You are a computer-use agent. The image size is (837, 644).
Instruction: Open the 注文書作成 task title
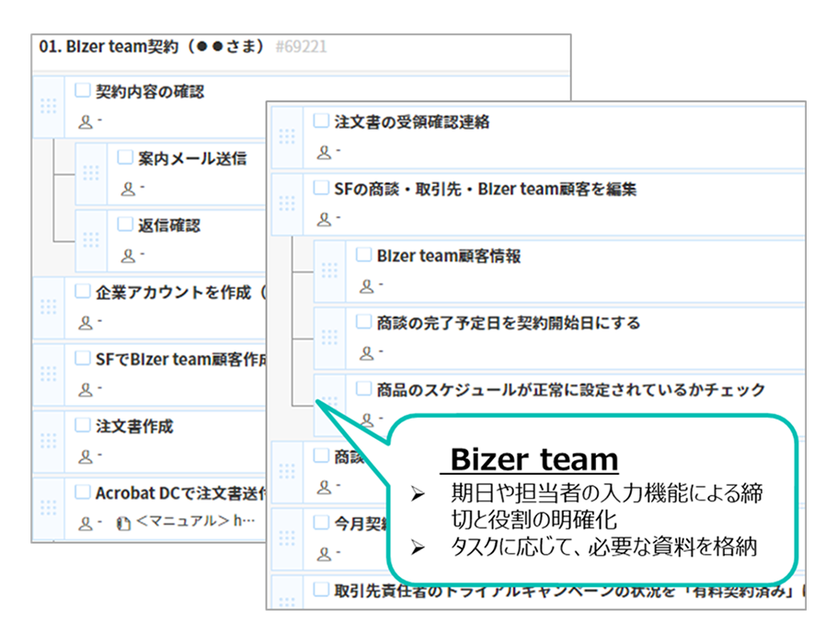[134, 426]
